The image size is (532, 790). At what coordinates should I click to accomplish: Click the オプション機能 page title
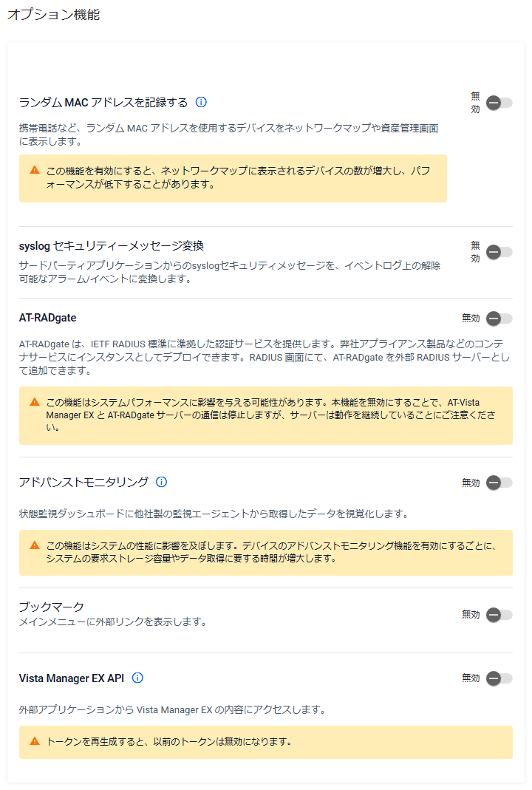point(53,15)
